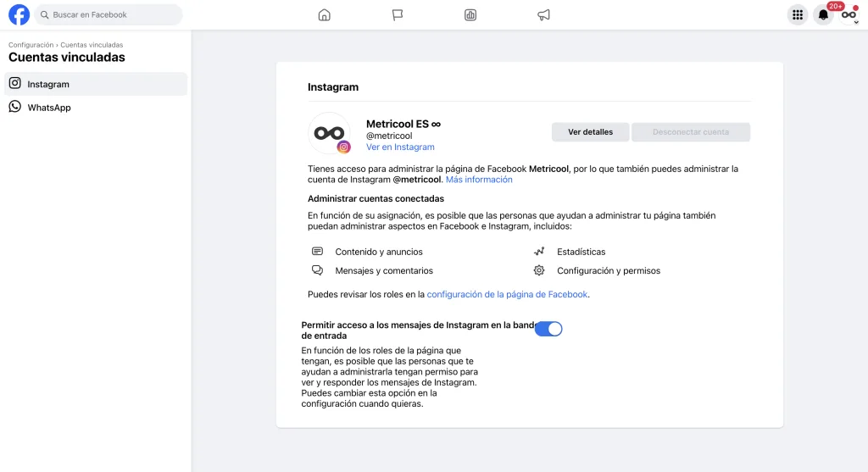This screenshot has height=472, width=868.
Task: Click Cuentas vinculadas breadcrumb text
Action: [x=92, y=45]
